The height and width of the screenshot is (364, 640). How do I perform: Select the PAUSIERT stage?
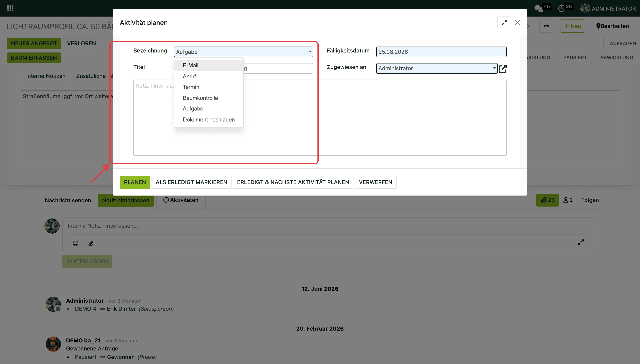pyautogui.click(x=575, y=58)
